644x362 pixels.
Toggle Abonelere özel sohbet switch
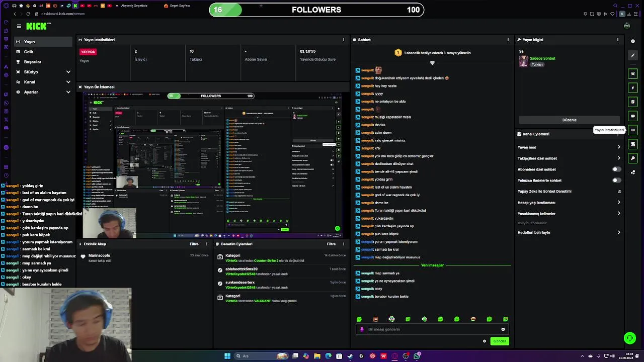[x=616, y=169]
